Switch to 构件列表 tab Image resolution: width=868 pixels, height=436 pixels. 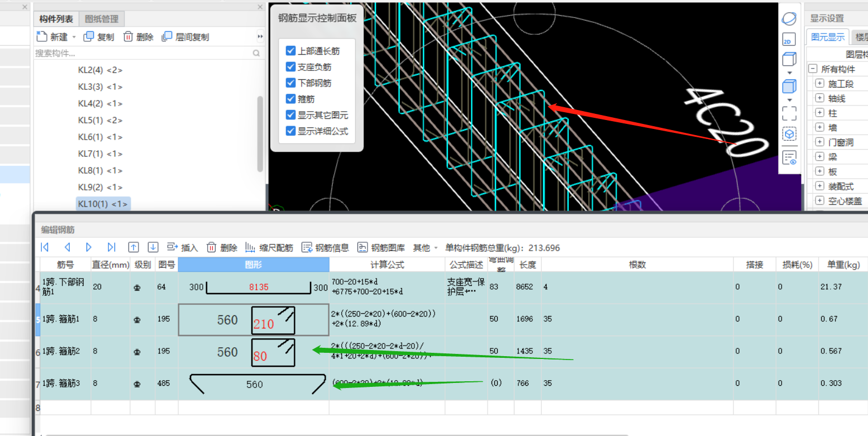pyautogui.click(x=56, y=19)
